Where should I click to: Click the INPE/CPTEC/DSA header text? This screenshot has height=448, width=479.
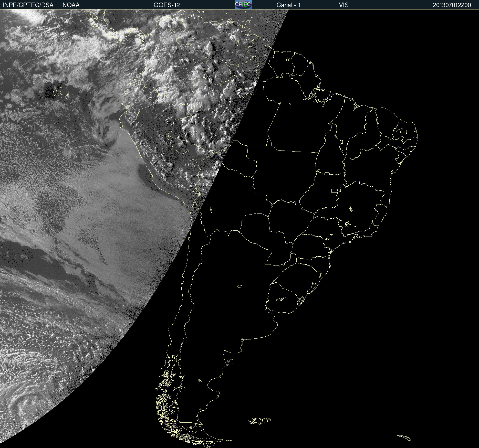pyautogui.click(x=28, y=5)
